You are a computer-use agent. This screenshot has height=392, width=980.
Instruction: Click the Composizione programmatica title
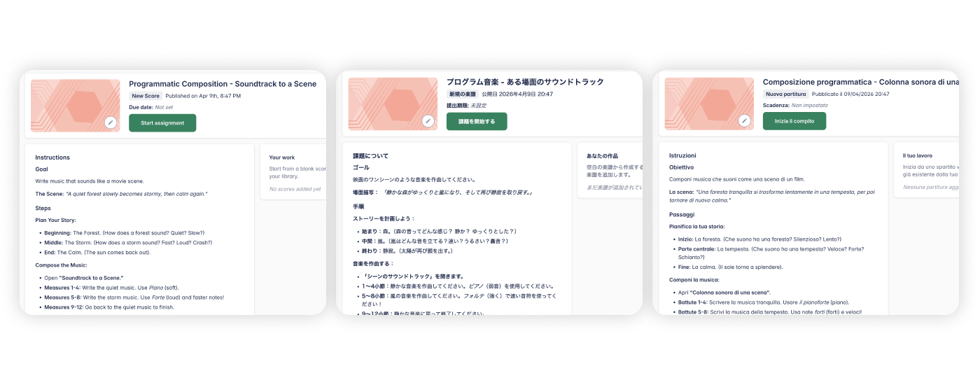(x=861, y=82)
